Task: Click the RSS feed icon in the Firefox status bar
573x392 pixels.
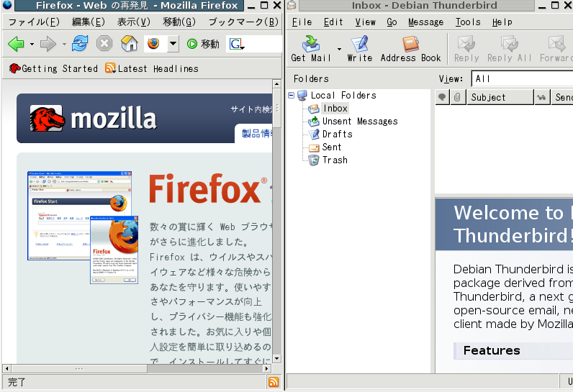Action: (x=274, y=382)
